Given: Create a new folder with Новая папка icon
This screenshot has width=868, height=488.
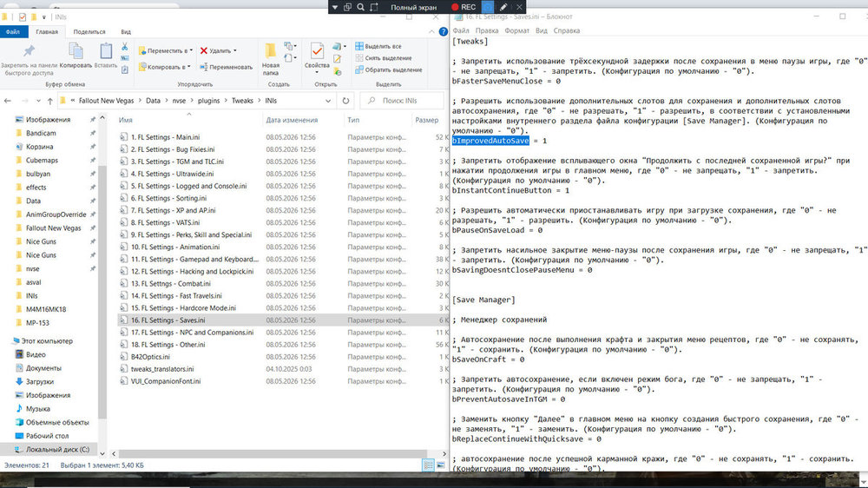Looking at the screenshot, I should (270, 51).
